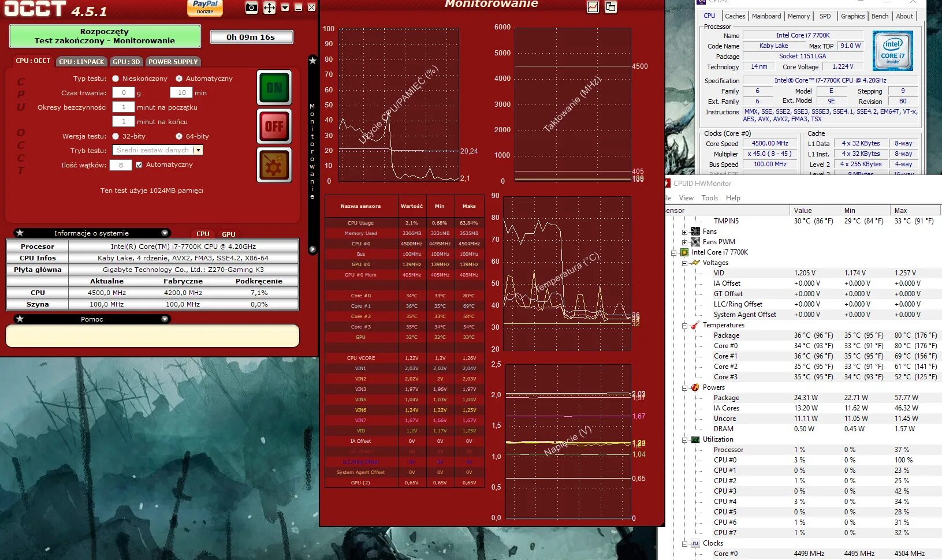Click the minutes duration field showing 10
Image resolution: width=942 pixels, height=560 pixels.
click(181, 92)
